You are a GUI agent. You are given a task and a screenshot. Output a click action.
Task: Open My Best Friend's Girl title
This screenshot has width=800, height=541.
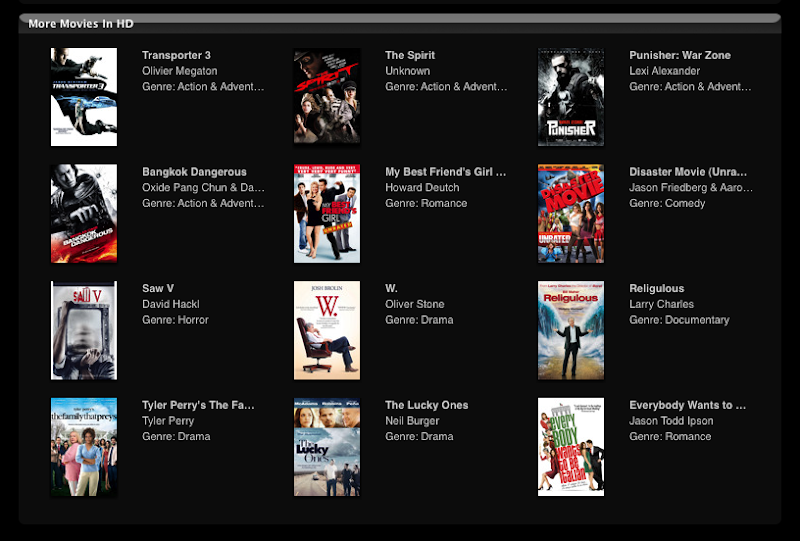click(445, 172)
